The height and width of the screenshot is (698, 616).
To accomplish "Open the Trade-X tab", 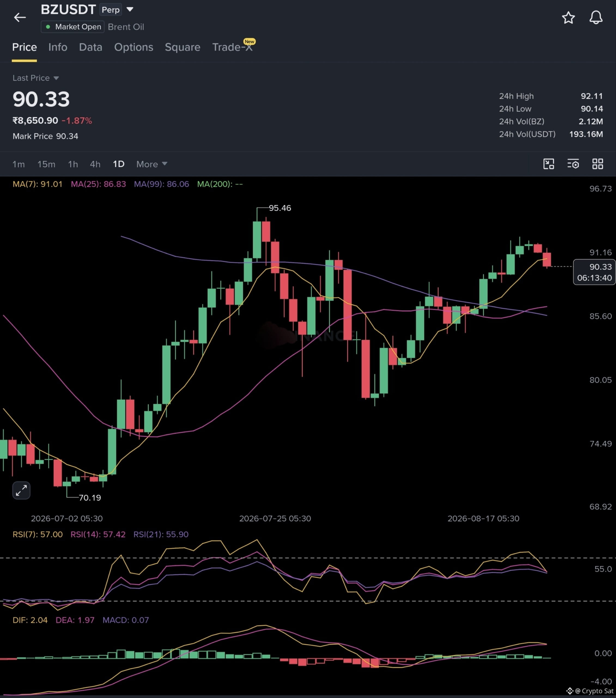I will pos(232,47).
